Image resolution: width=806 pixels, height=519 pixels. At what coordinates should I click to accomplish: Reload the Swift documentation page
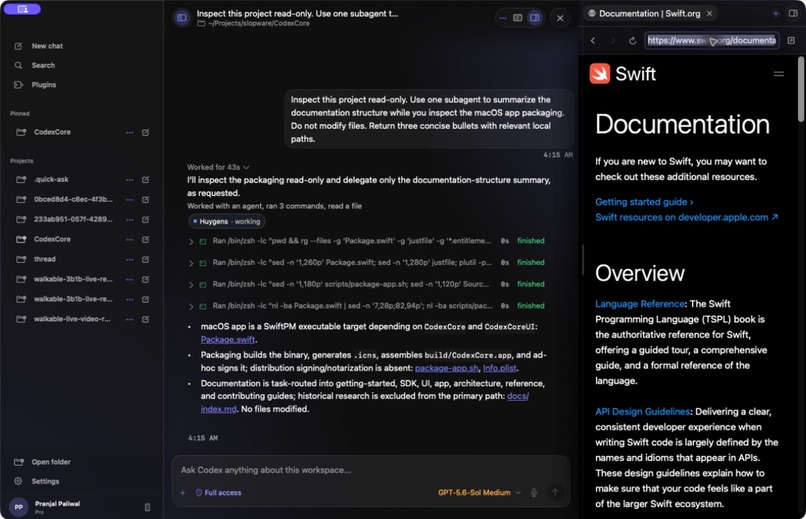point(633,41)
